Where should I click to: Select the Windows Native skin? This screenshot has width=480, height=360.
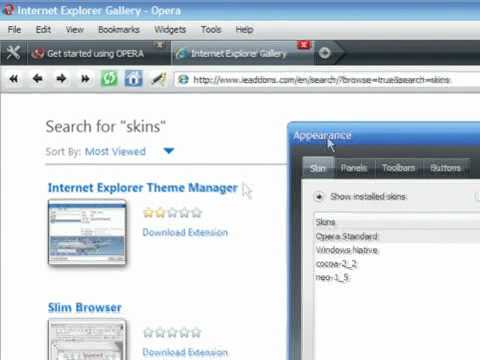(x=347, y=250)
